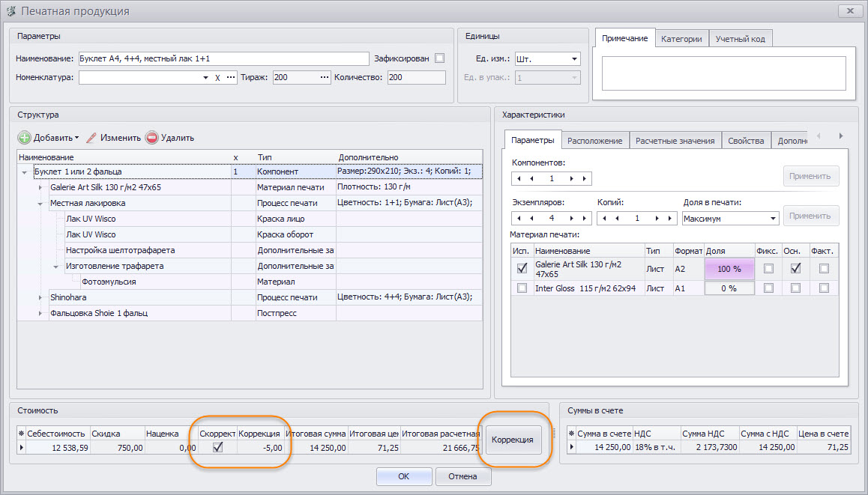The height and width of the screenshot is (495, 868).
Task: Select the purple 100 % Доля cell
Action: (729, 269)
